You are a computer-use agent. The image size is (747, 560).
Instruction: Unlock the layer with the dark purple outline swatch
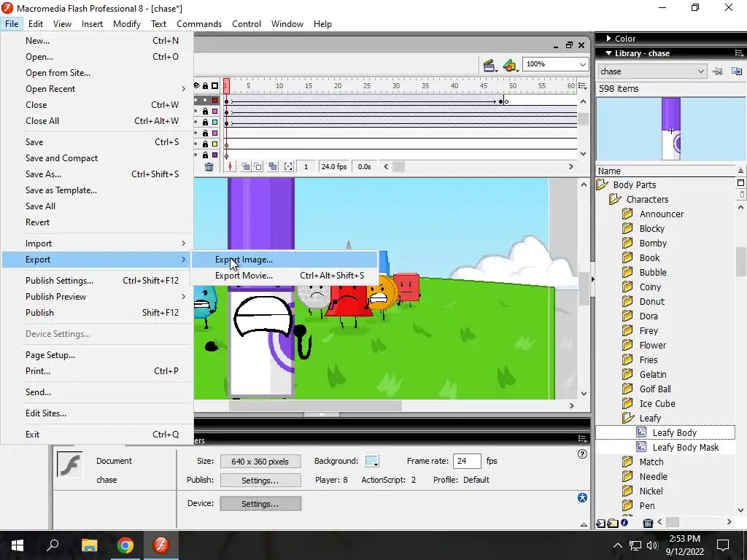point(205,155)
